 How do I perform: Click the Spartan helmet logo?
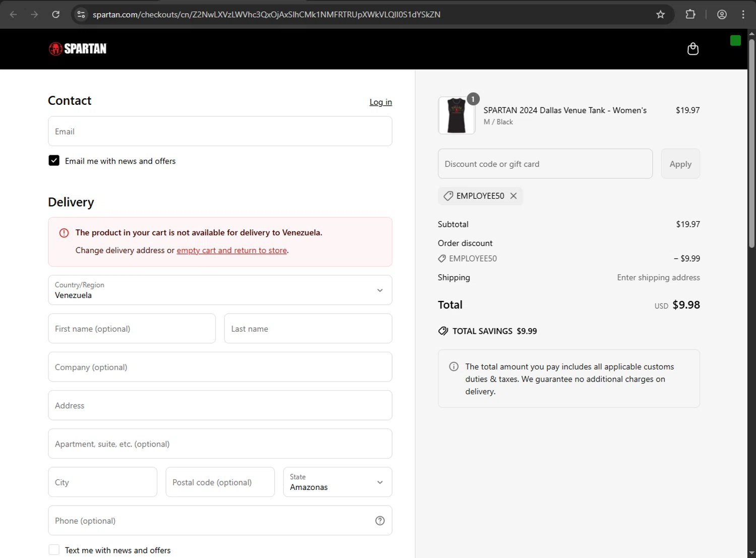click(x=55, y=49)
